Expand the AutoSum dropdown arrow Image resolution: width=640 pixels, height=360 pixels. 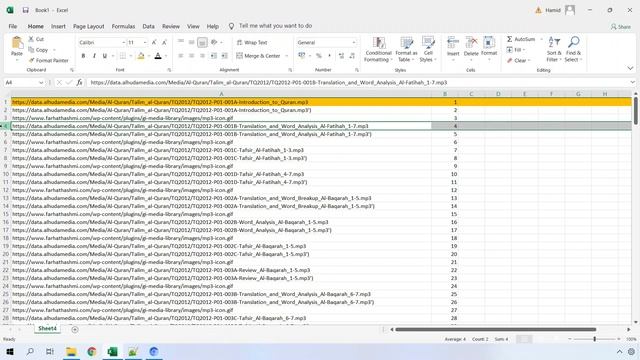(542, 39)
